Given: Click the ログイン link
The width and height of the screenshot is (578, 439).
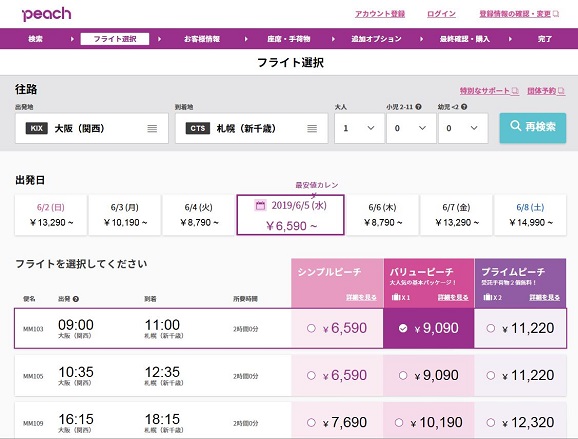Looking at the screenshot, I should click(441, 14).
